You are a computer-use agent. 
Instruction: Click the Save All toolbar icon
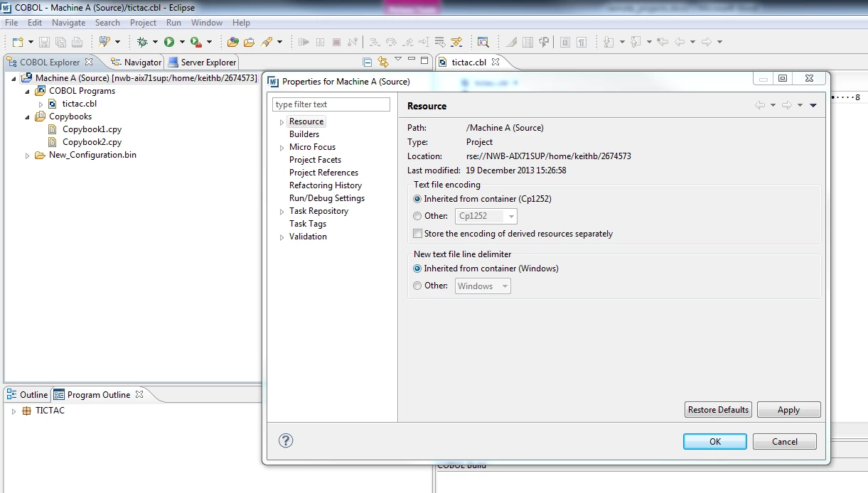pos(60,42)
